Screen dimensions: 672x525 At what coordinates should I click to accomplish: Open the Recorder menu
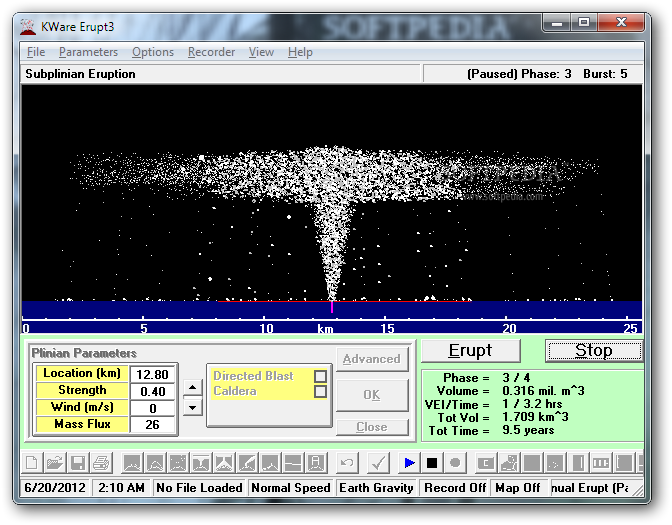click(211, 52)
